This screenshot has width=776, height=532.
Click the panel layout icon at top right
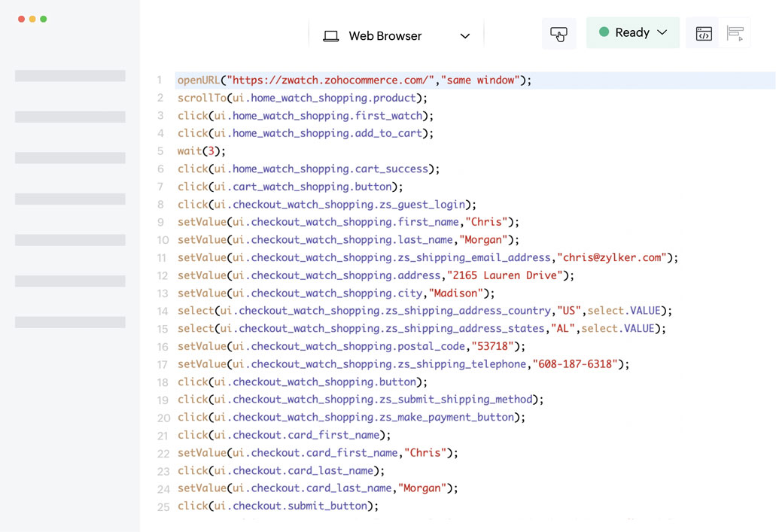tap(735, 32)
